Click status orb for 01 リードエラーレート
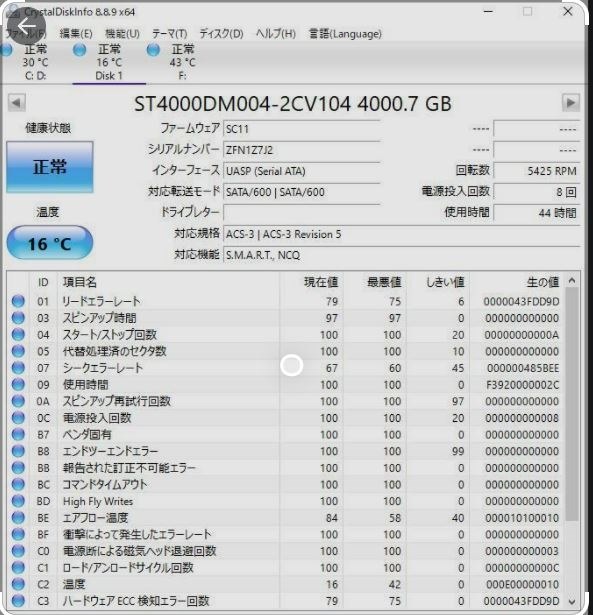The width and height of the screenshot is (593, 615). click(x=18, y=301)
